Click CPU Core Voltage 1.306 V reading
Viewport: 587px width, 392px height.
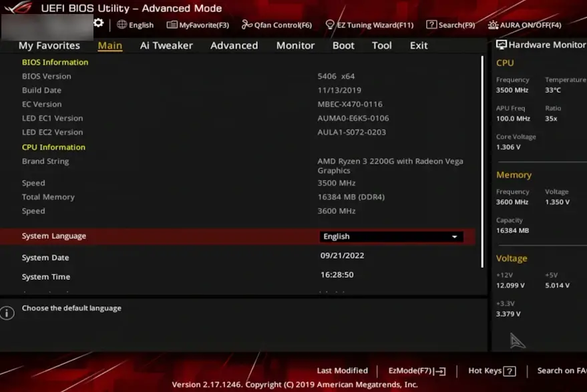[x=508, y=147]
